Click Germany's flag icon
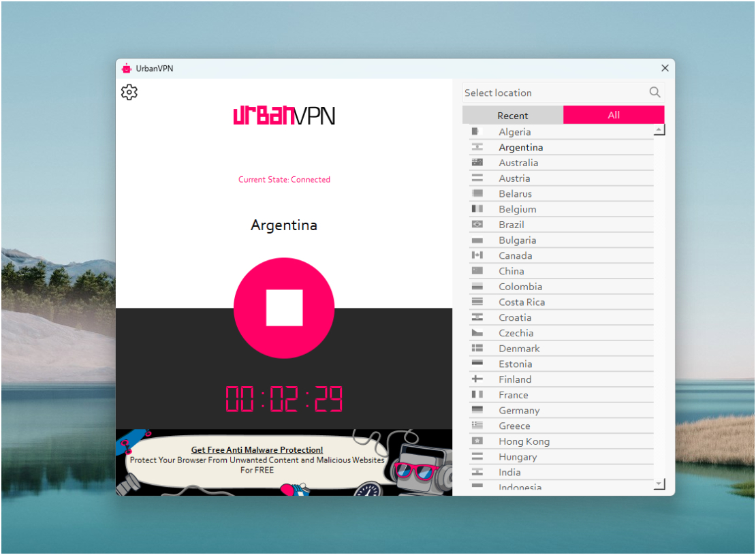The image size is (756, 555). point(477,410)
